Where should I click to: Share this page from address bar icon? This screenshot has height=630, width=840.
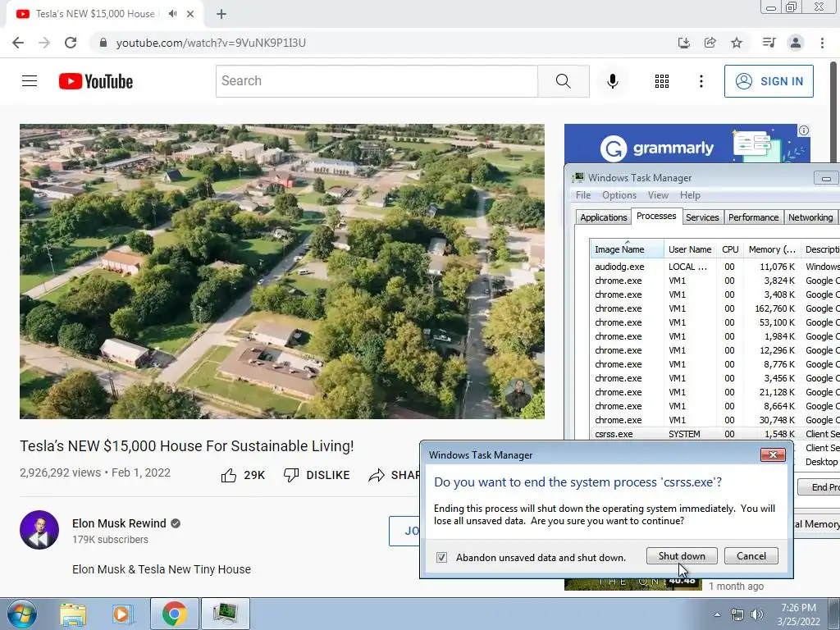point(710,43)
